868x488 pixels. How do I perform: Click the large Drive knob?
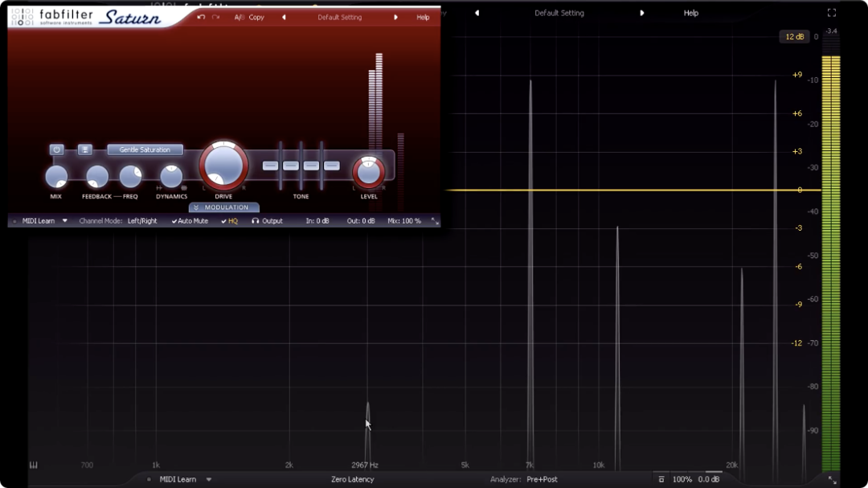pos(223,166)
